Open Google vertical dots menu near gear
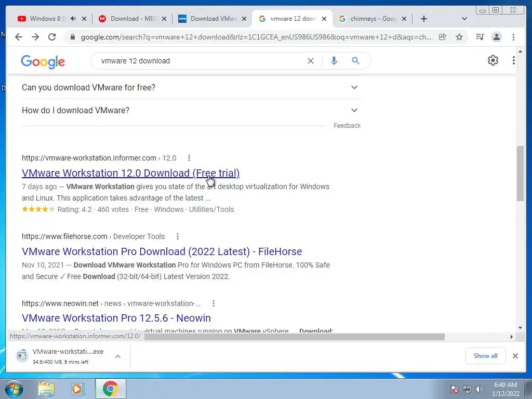Viewport: 532px width, 399px height. (513, 60)
